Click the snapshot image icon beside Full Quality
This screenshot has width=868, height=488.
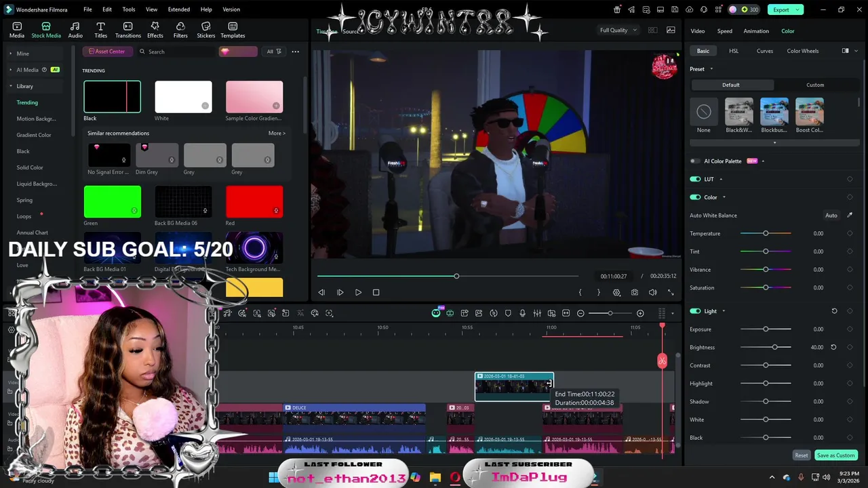pos(671,30)
